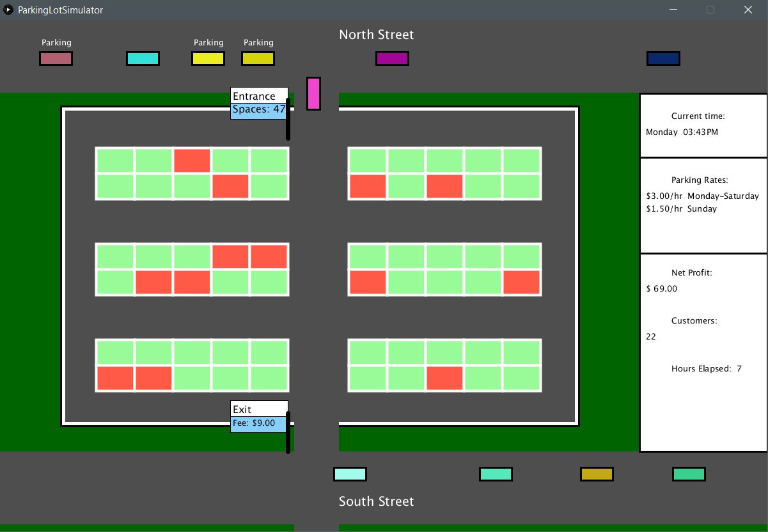This screenshot has height=532, width=768.
Task: Click the Parking Rates heading
Action: tap(700, 180)
